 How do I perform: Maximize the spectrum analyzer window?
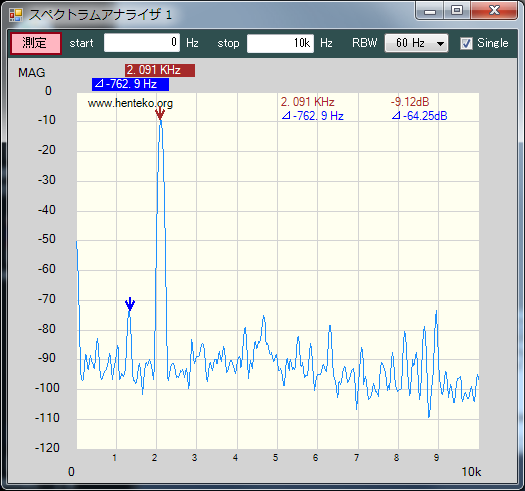click(x=457, y=11)
